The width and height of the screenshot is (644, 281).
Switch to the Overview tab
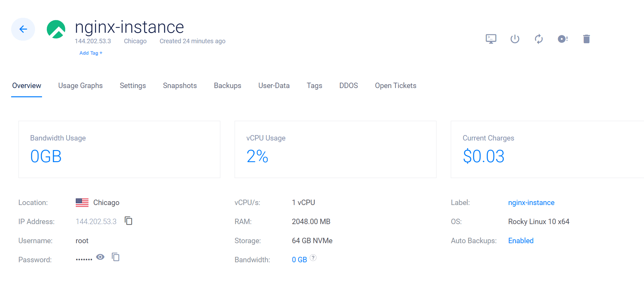(27, 86)
